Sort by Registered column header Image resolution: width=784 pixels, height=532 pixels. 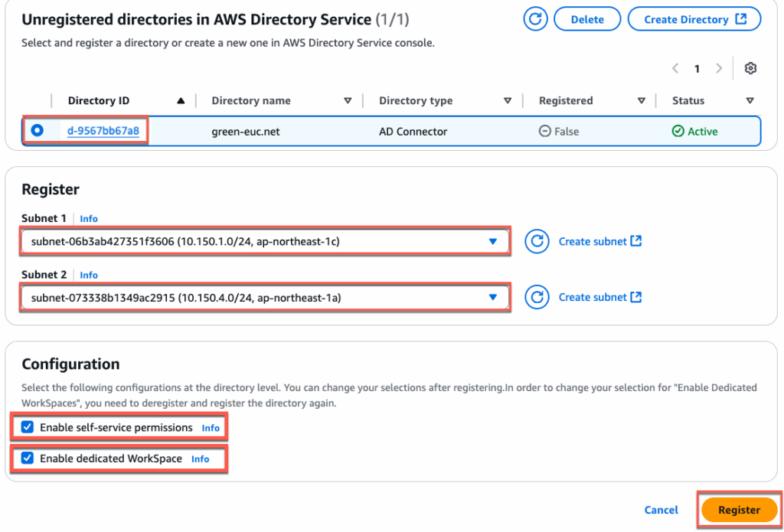tap(642, 101)
